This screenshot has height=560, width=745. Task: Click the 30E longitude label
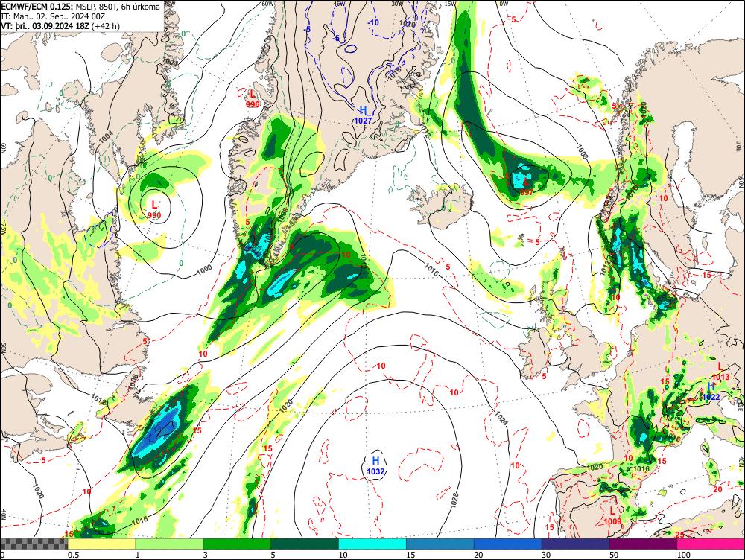(740, 146)
